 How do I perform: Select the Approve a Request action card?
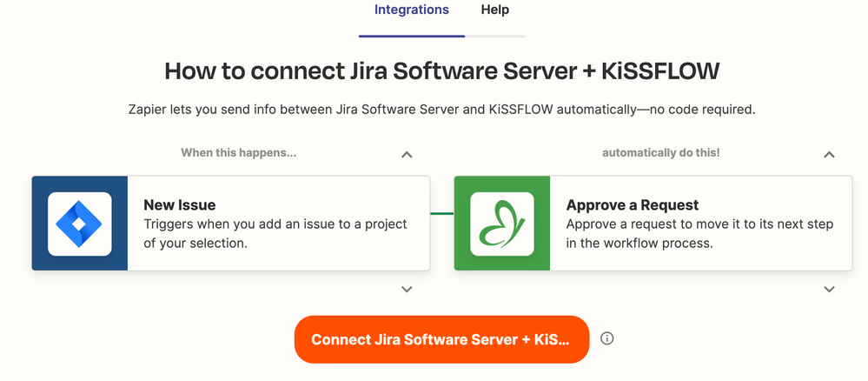pos(653,224)
